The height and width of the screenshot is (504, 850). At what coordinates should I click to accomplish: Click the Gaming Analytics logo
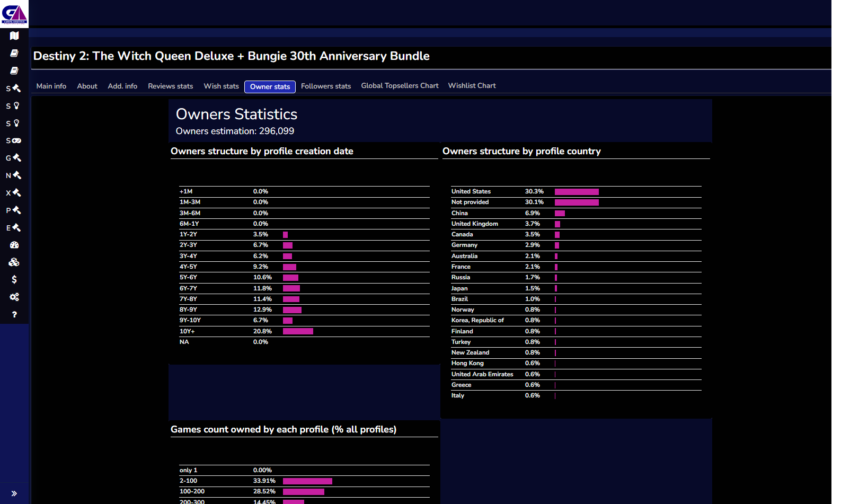[14, 14]
